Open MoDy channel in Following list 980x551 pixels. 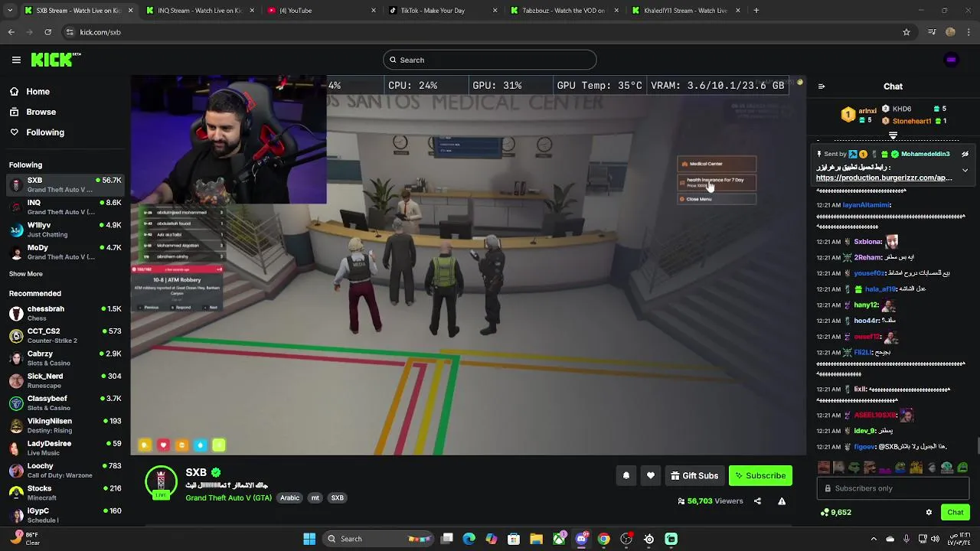point(65,252)
